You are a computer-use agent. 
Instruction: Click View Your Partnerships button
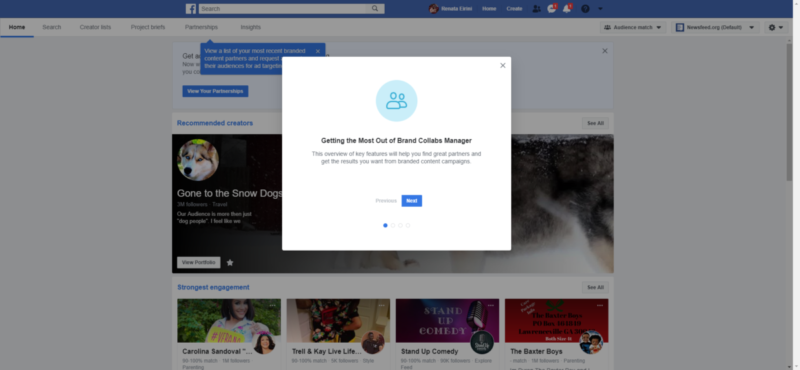[215, 91]
